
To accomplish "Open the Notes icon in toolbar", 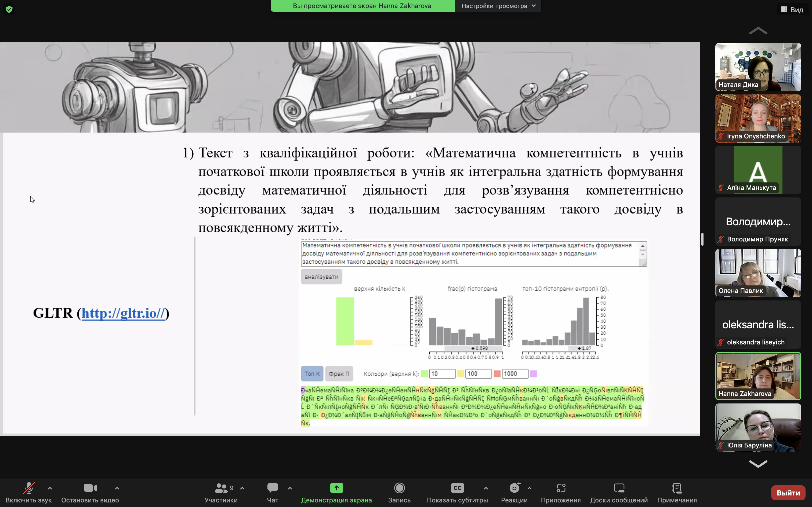I will [x=677, y=488].
